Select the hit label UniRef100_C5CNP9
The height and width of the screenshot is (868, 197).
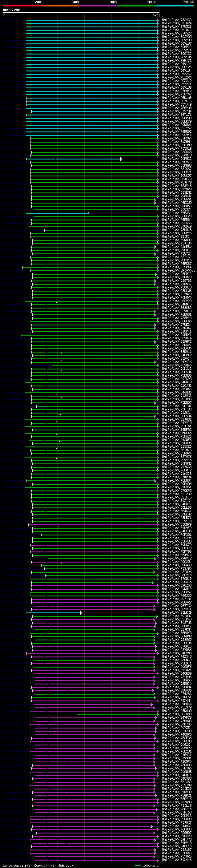coord(177,525)
